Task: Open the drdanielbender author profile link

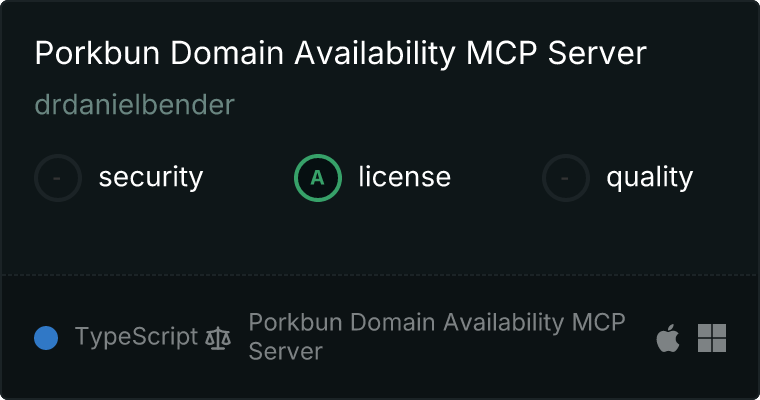Action: pos(135,104)
